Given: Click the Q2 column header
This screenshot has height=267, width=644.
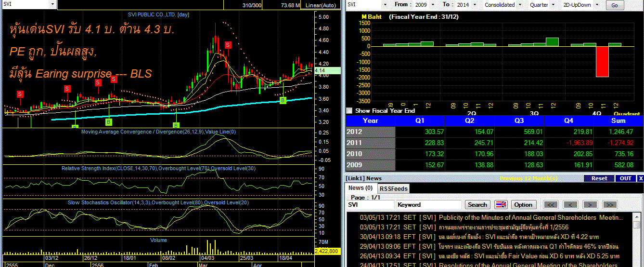Looking at the screenshot, I should click(470, 121).
